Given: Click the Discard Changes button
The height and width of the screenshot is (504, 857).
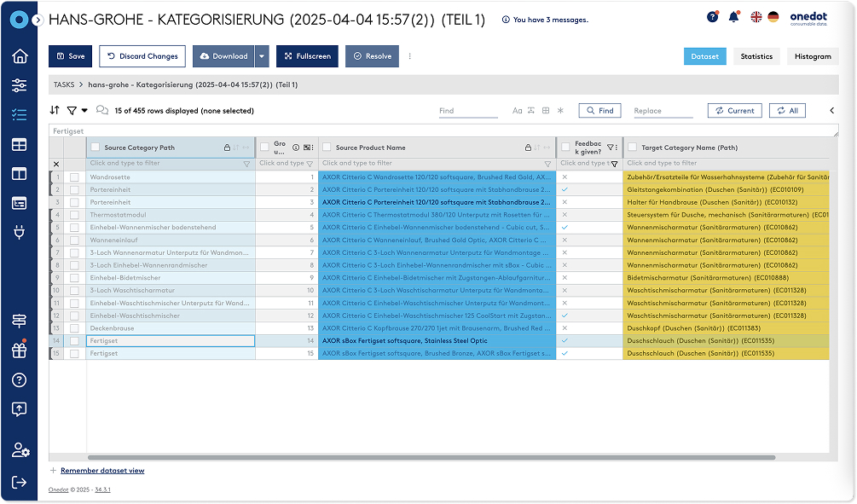Looking at the screenshot, I should pyautogui.click(x=142, y=56).
